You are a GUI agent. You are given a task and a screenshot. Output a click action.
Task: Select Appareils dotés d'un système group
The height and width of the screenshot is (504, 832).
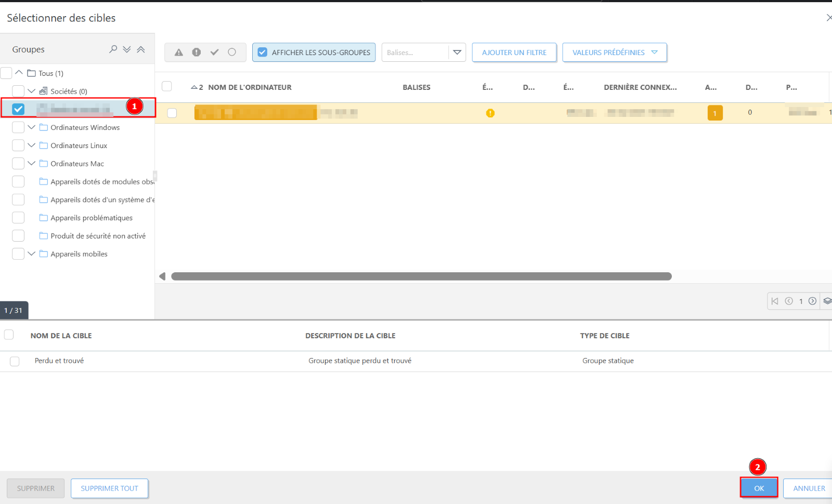tap(102, 200)
